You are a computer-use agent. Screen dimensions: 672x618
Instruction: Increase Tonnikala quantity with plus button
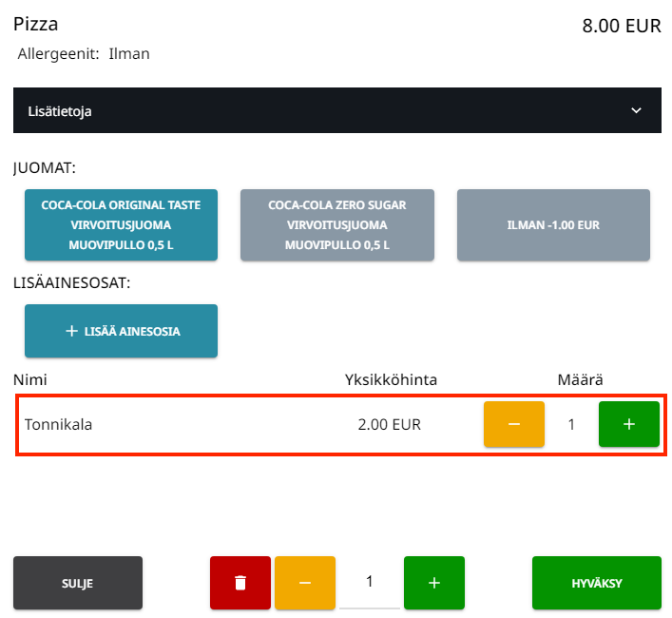(x=628, y=424)
